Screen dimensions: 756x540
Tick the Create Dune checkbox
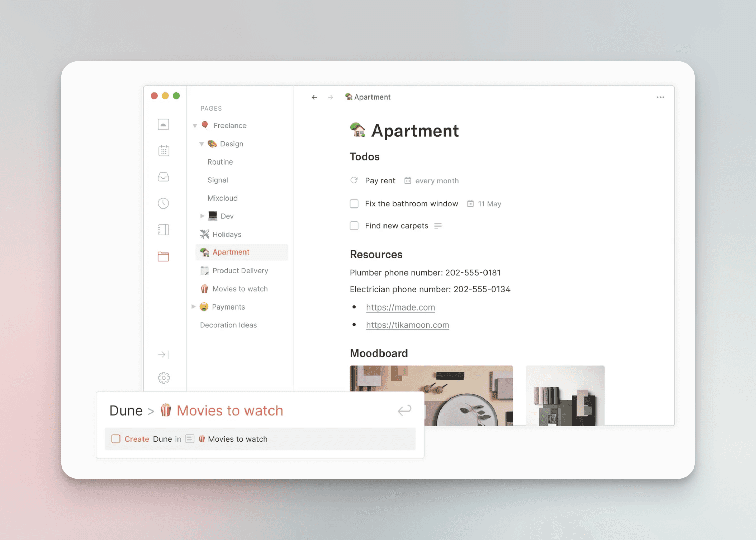(x=116, y=439)
